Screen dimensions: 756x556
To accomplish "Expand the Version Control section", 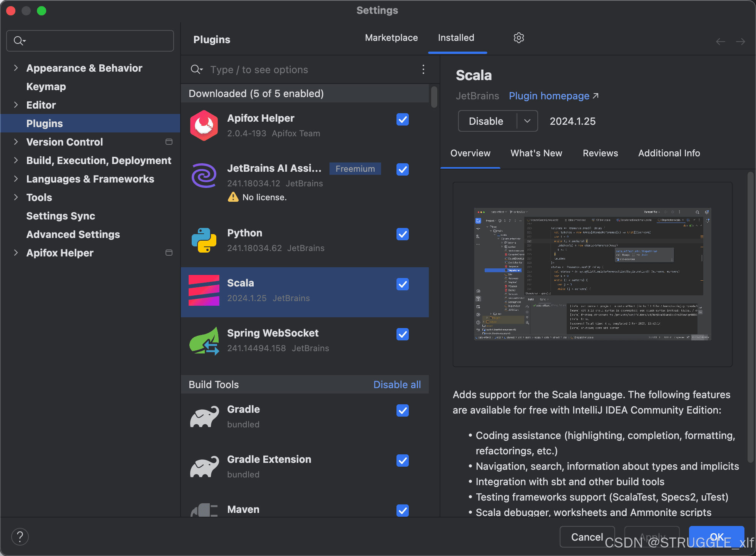I will pos(16,142).
